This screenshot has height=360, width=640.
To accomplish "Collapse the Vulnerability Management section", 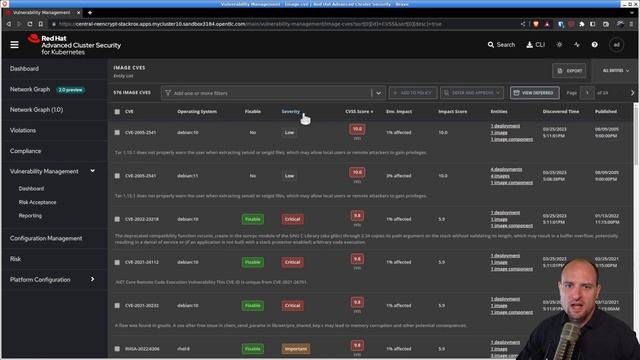I will [93, 171].
